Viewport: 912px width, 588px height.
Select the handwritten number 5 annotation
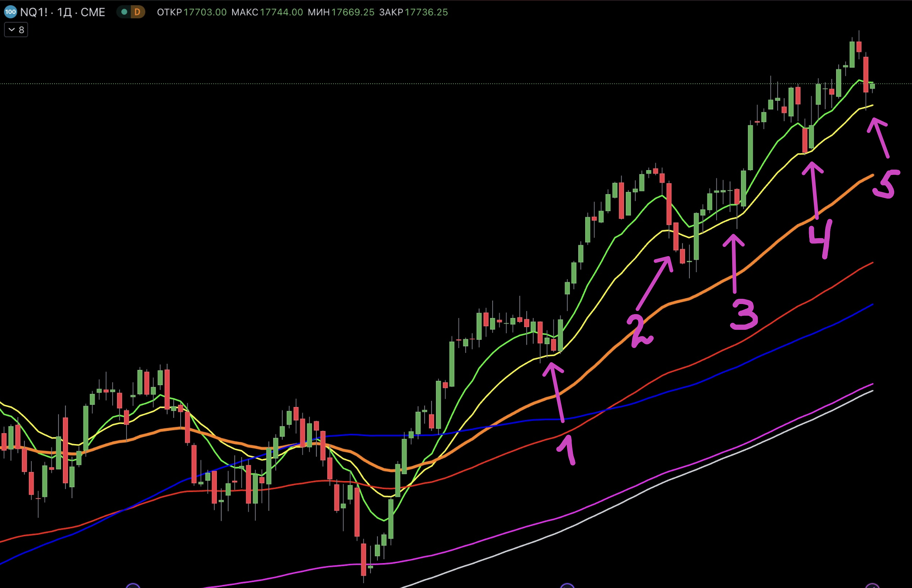coord(886,184)
